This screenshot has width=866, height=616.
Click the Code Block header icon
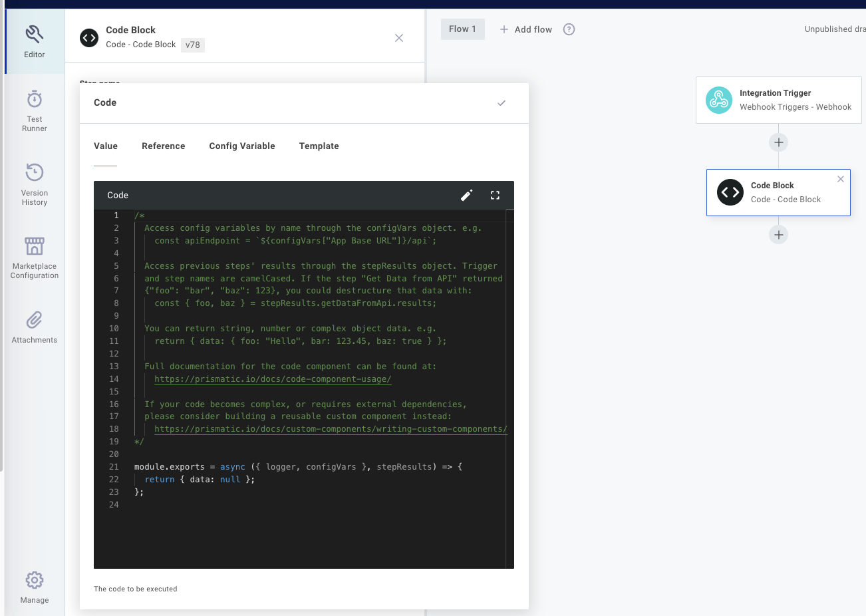tap(89, 38)
